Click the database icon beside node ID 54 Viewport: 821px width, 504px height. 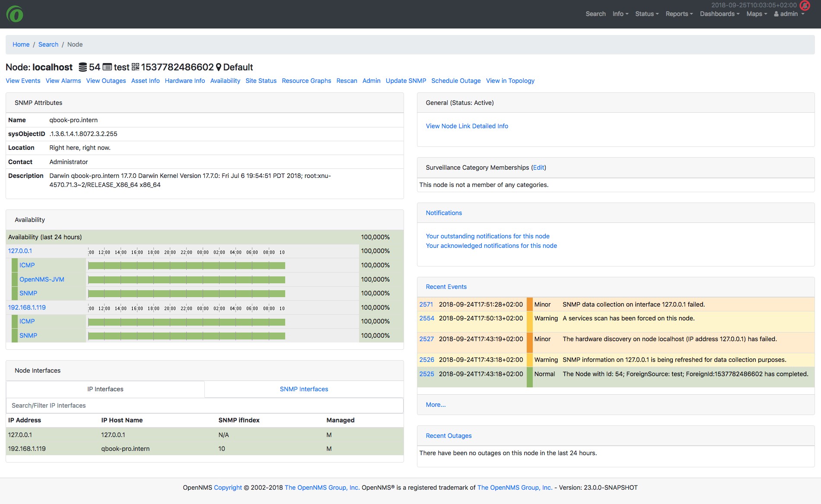(83, 67)
